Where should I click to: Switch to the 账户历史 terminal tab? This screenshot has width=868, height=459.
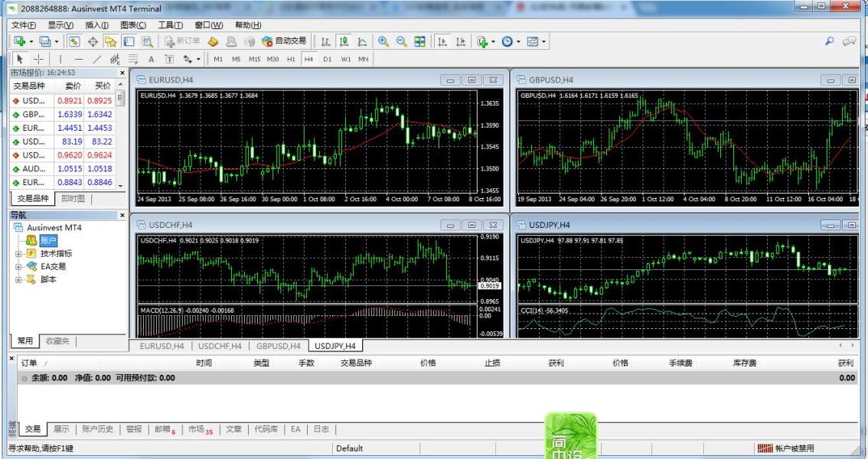pyautogui.click(x=98, y=429)
